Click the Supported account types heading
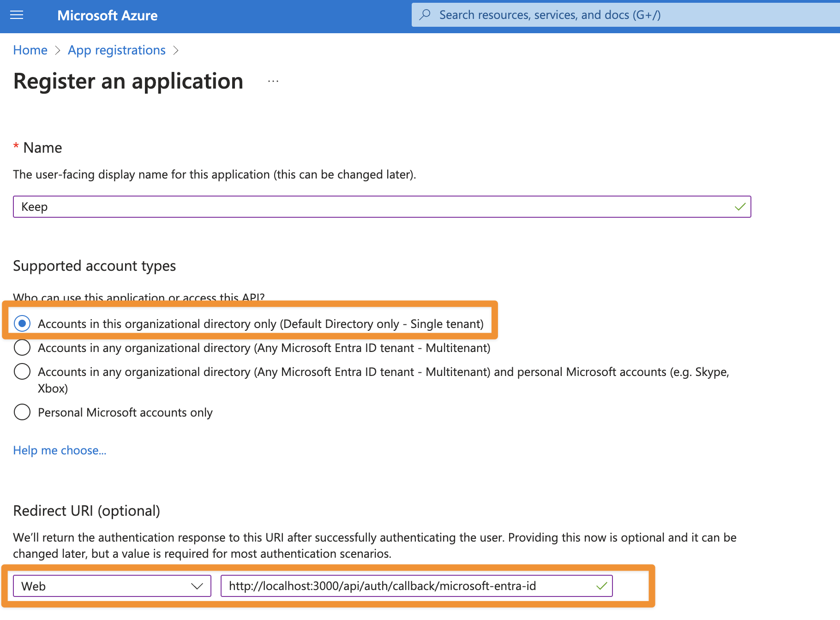Image resolution: width=840 pixels, height=620 pixels. point(95,266)
